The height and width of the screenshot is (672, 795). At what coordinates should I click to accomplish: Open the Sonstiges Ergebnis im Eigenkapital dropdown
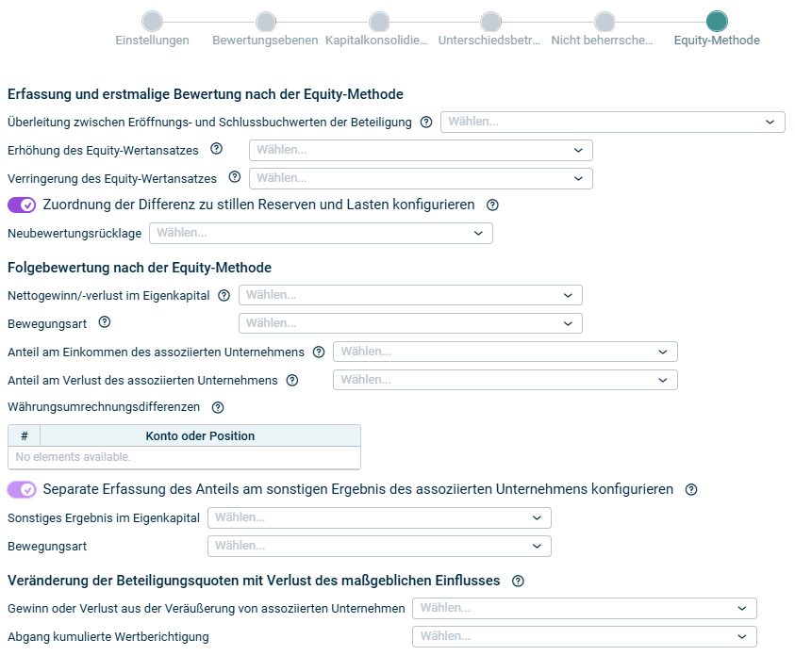(x=379, y=517)
